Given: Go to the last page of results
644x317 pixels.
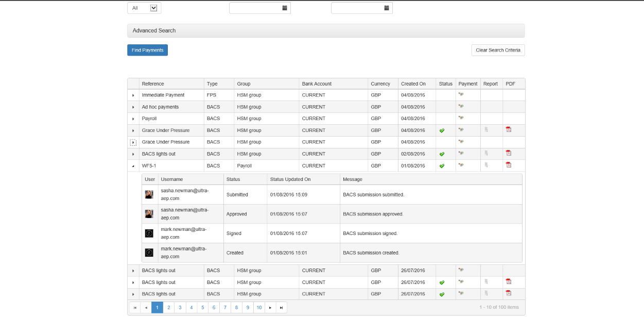Looking at the screenshot, I should [x=281, y=308].
